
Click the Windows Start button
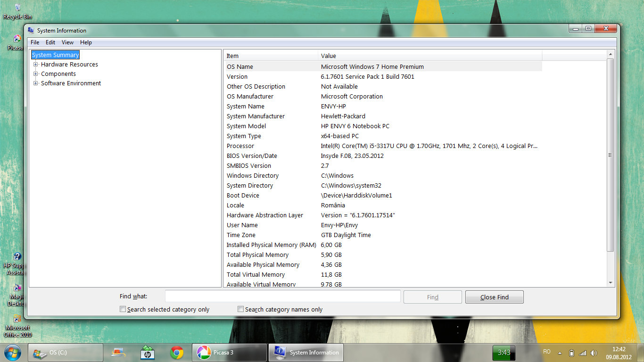coord(12,352)
